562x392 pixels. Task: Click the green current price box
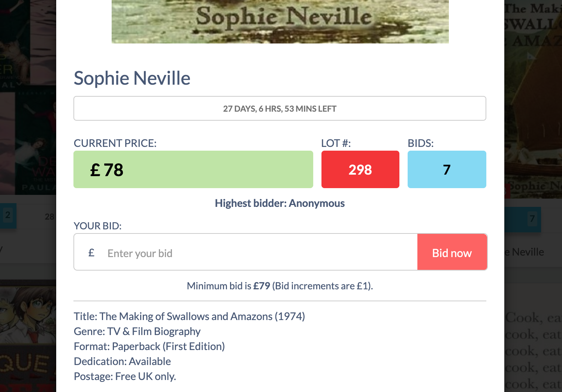193,169
